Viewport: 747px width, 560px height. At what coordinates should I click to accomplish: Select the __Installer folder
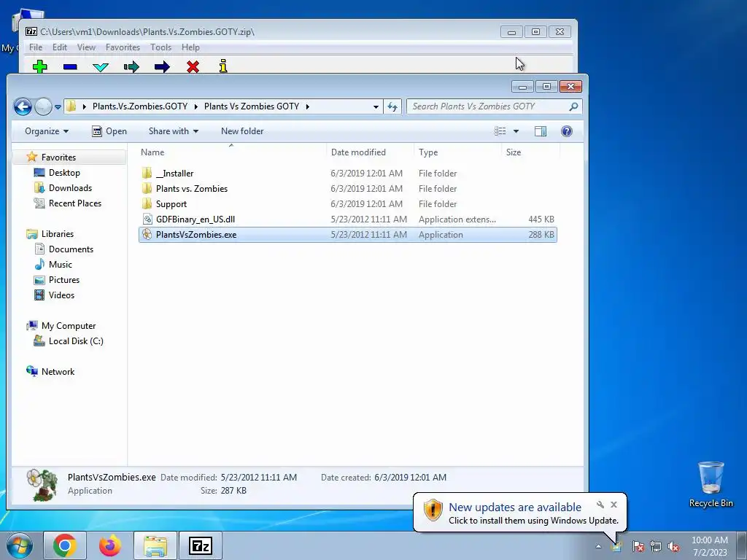174,174
